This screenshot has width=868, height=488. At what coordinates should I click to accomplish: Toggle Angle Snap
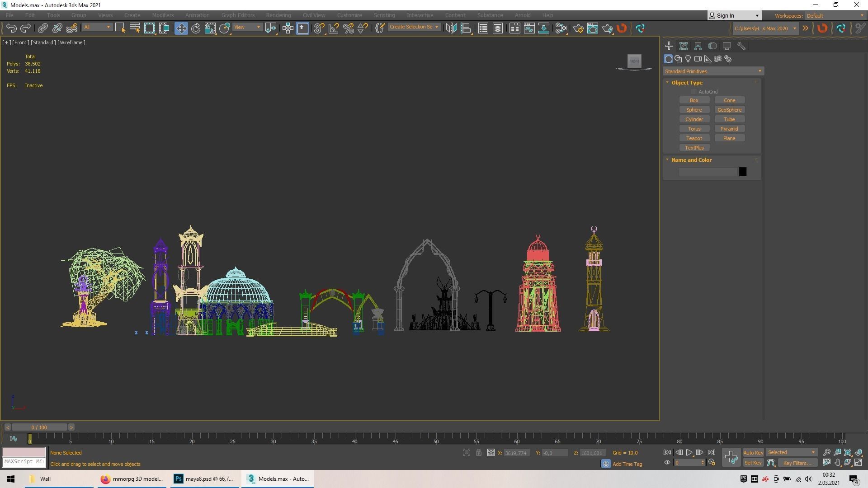point(334,28)
